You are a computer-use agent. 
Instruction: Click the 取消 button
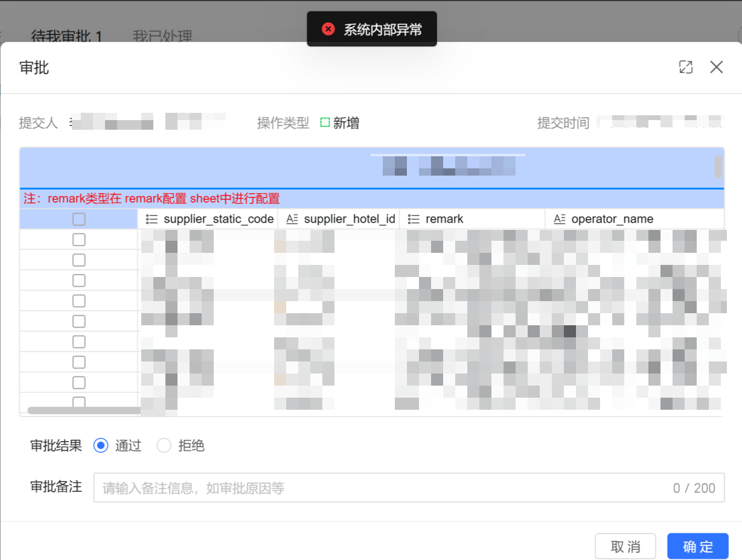tap(625, 547)
